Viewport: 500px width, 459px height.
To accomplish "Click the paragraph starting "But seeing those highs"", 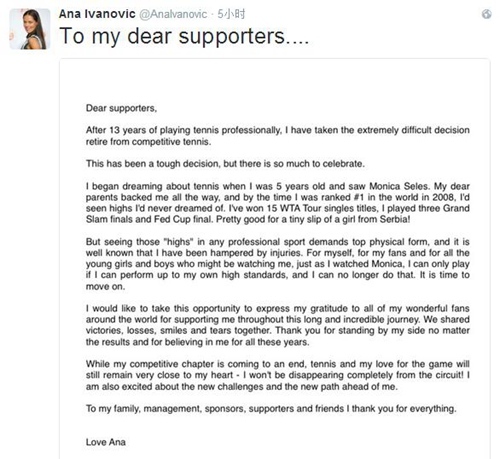I will [278, 264].
